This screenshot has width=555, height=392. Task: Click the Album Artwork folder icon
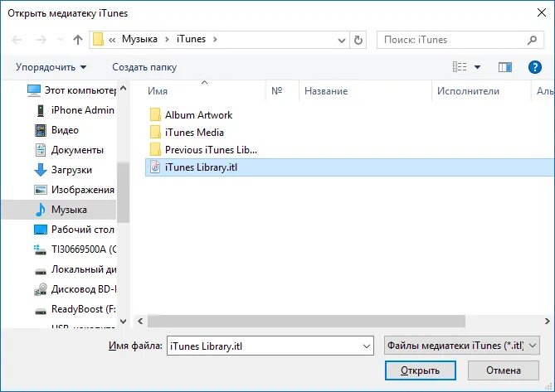155,115
